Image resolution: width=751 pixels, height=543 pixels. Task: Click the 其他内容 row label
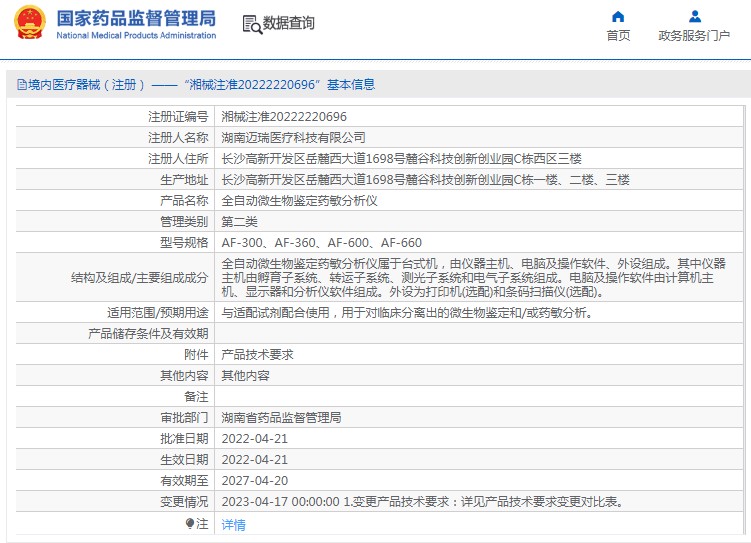click(x=184, y=376)
